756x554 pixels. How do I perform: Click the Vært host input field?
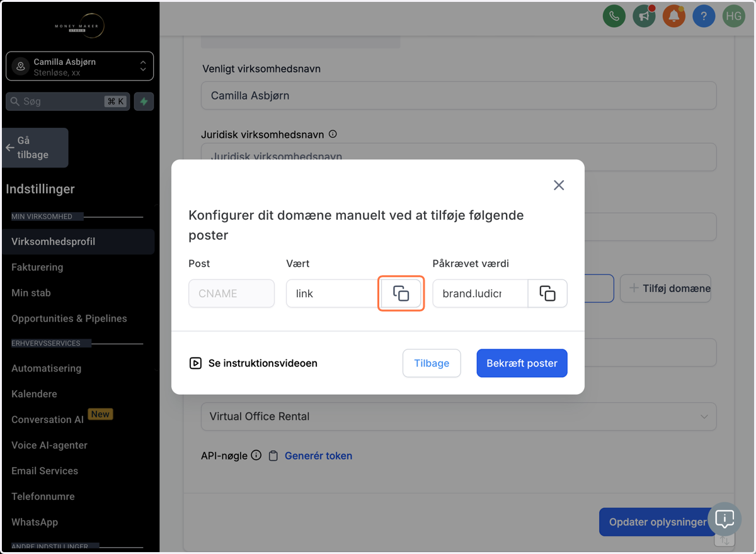[x=333, y=293]
